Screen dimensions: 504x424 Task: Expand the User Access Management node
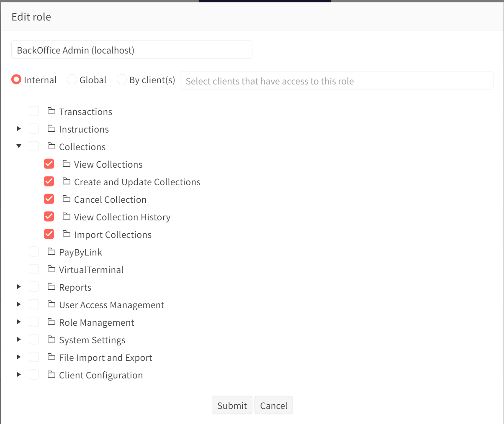click(19, 304)
